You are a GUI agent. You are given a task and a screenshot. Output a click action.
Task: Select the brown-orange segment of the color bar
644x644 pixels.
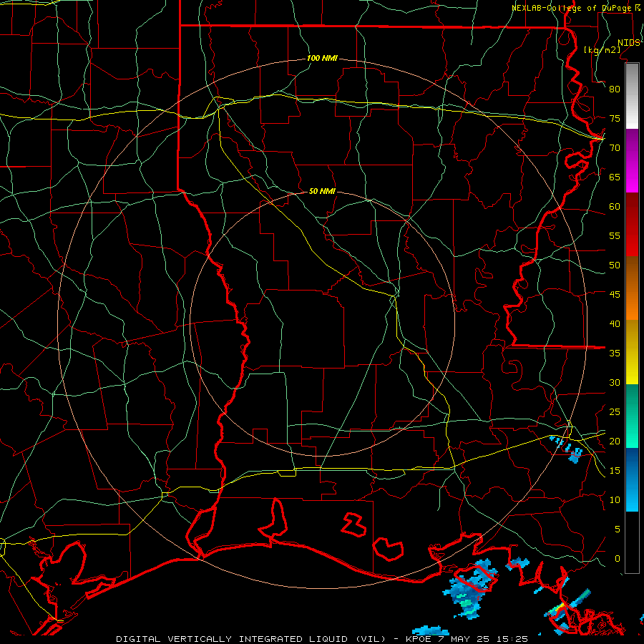point(632,288)
